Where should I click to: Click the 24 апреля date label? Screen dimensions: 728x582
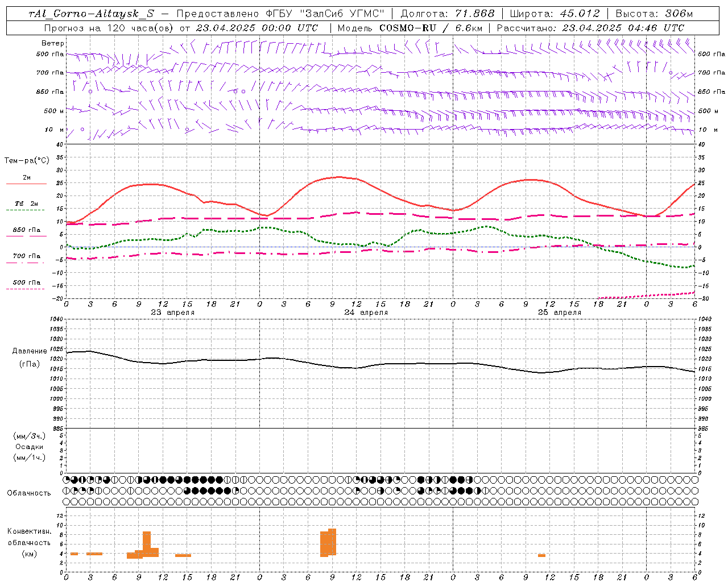[x=366, y=313]
